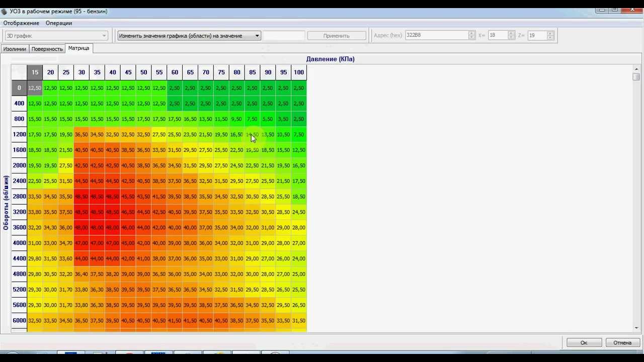Select cell 29,30 in row 5600

click(35, 305)
